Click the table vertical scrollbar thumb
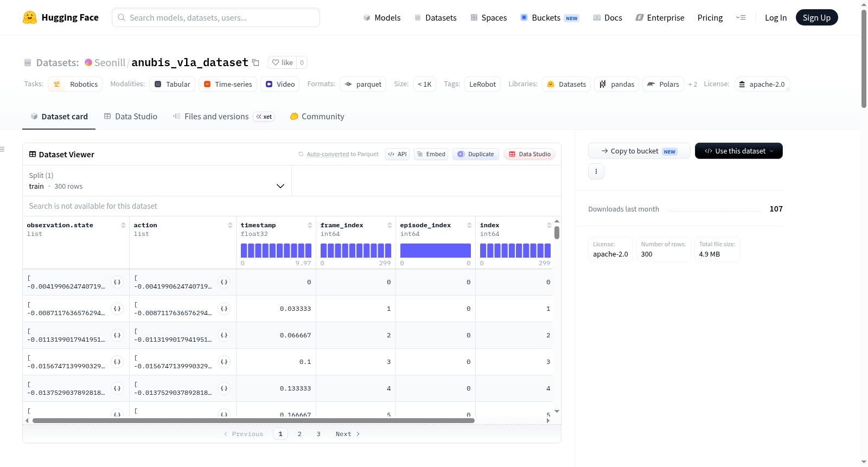The image size is (868, 467). pos(557,233)
